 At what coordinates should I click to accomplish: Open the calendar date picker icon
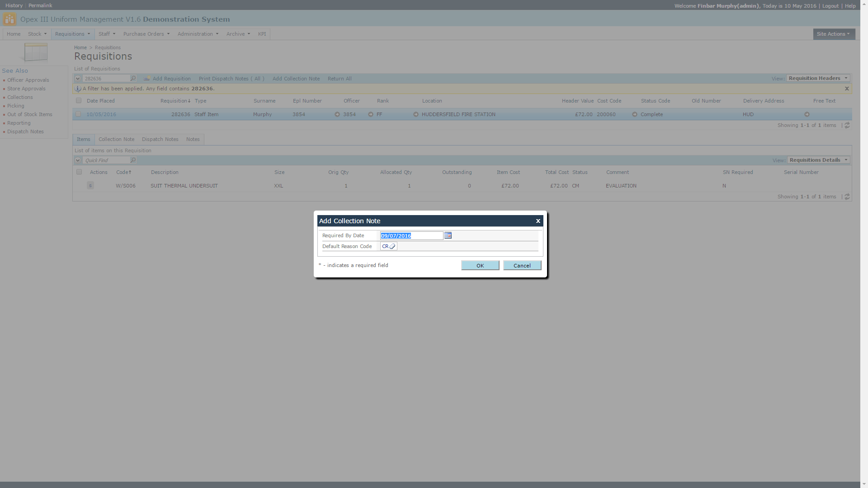coord(448,235)
